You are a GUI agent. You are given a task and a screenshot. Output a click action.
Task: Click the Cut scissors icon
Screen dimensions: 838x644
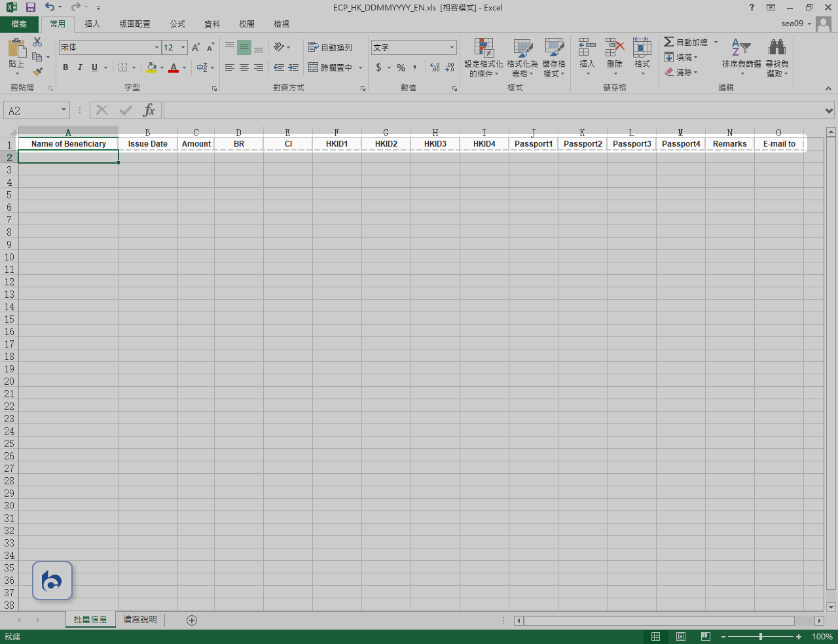[37, 42]
